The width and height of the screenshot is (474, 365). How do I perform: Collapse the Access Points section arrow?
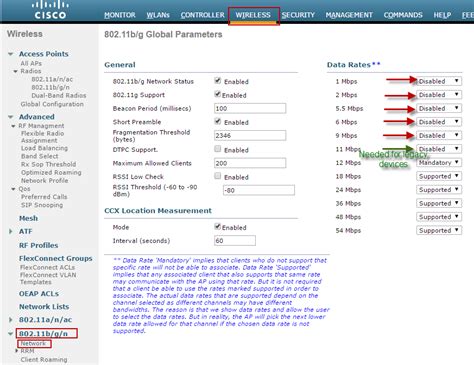[x=11, y=54]
